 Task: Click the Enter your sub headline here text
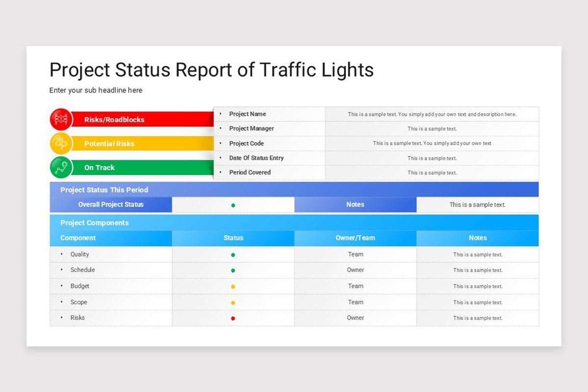[x=96, y=90]
